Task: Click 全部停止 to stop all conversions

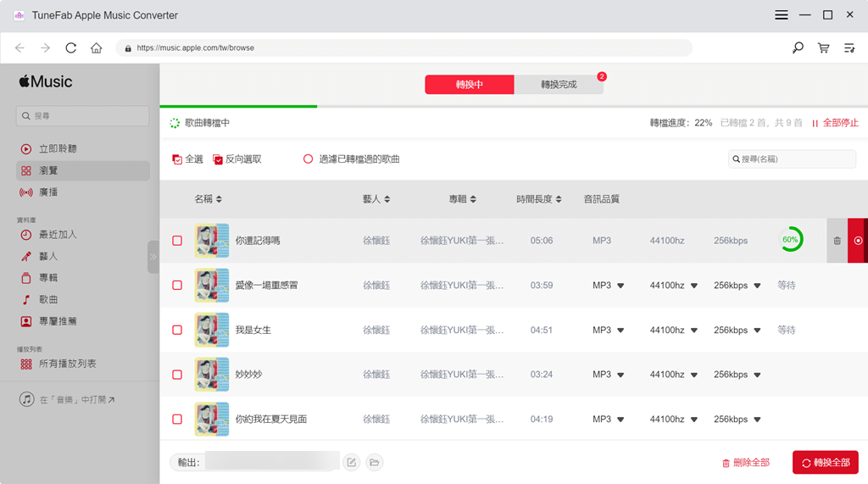Action: (x=835, y=123)
